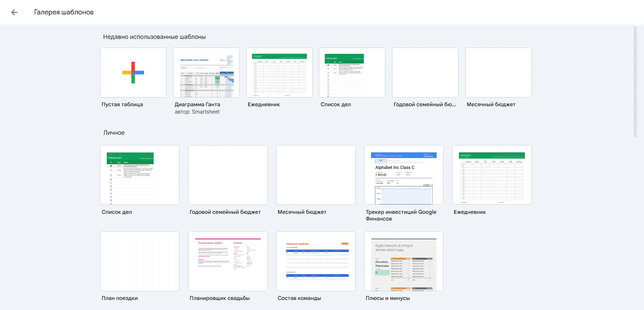Open Трекер инвестиций Google Финансов thumbnail
644x310 pixels.
tap(404, 175)
